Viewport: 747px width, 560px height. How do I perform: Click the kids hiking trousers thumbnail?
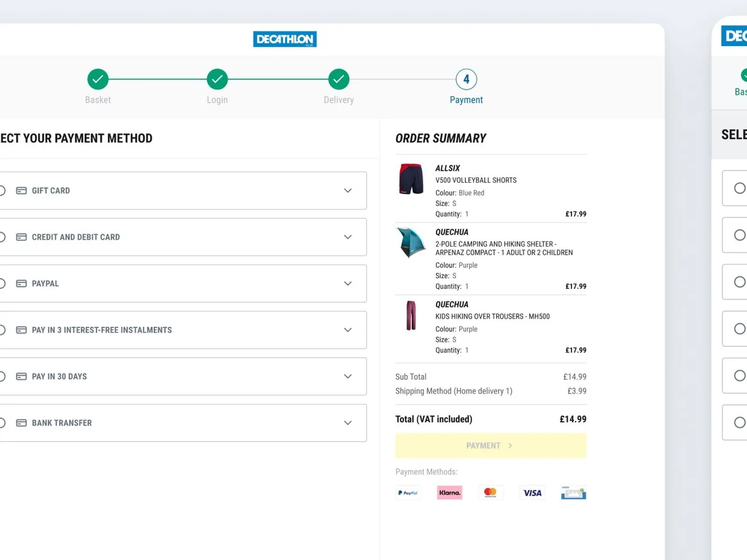411,315
